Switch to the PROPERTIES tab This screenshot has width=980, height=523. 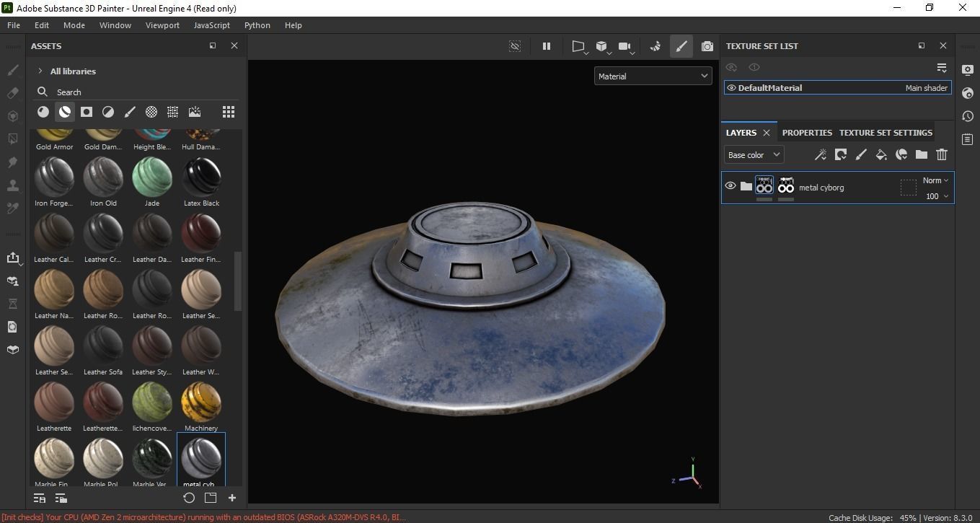point(807,133)
